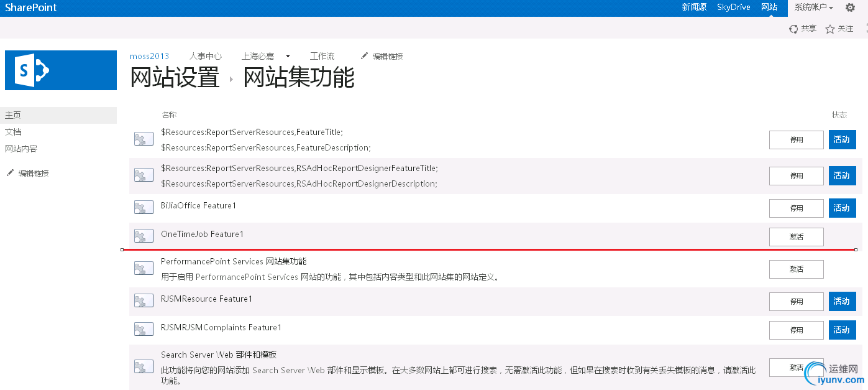Viewport: 868px width, 390px height.
Task: Activate Search Server Web feature 激活
Action: pos(797,368)
